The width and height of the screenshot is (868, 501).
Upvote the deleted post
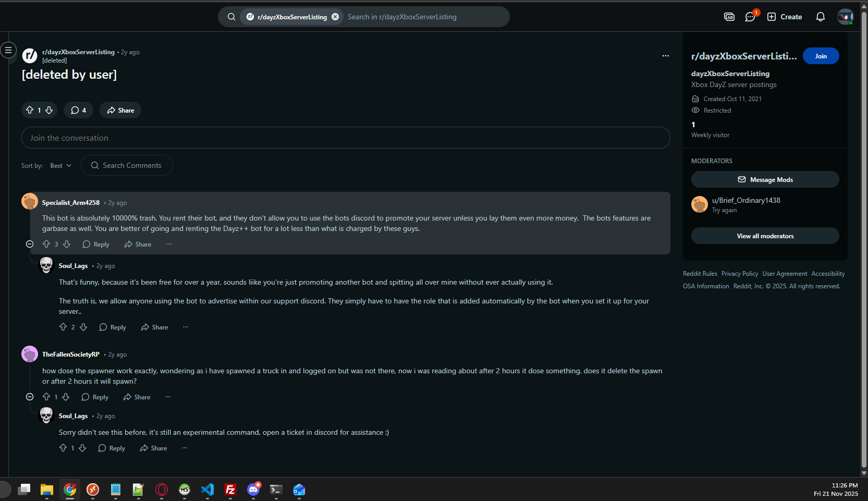(30, 110)
